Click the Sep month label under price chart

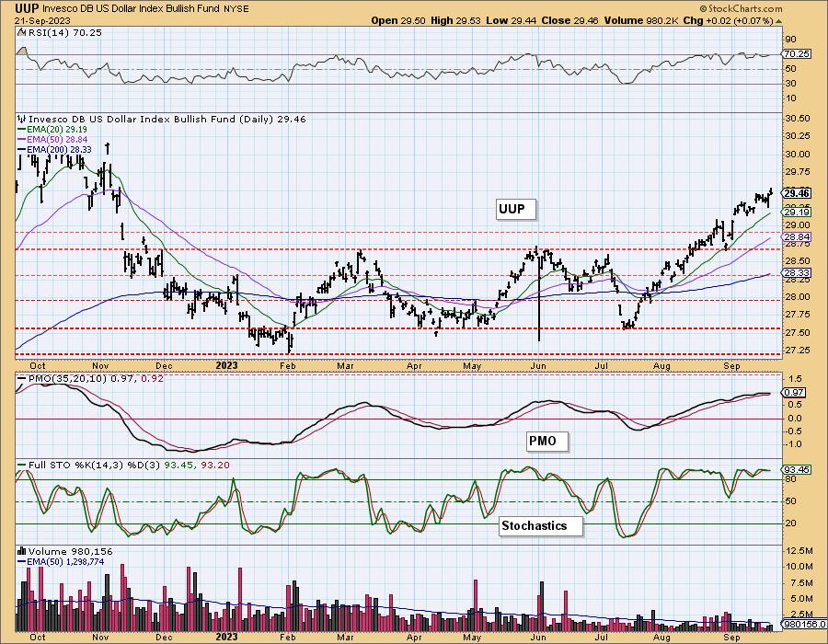click(x=731, y=365)
